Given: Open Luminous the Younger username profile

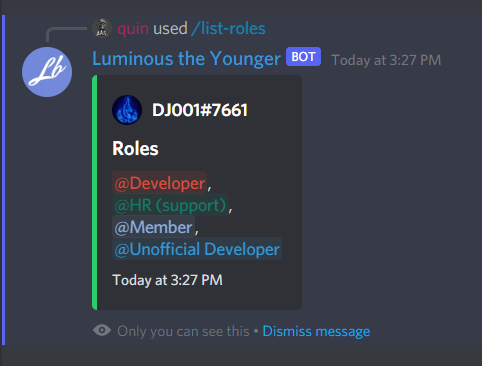Looking at the screenshot, I should [x=186, y=59].
